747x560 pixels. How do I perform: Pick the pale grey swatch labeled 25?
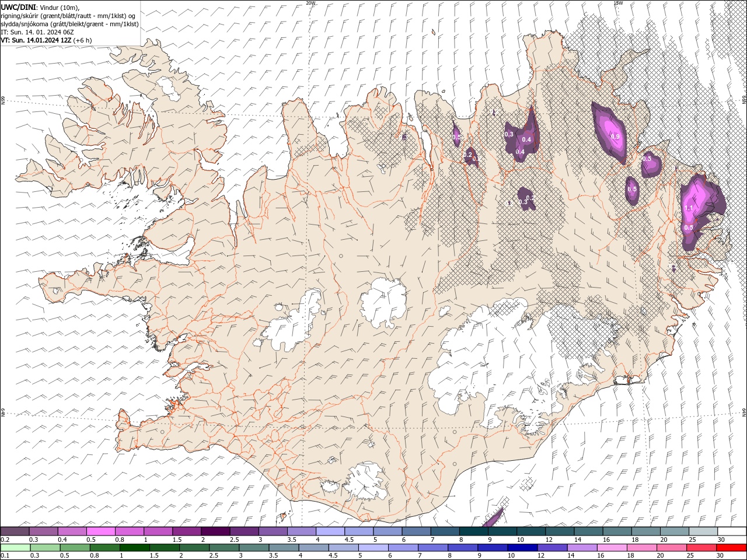pos(704,531)
